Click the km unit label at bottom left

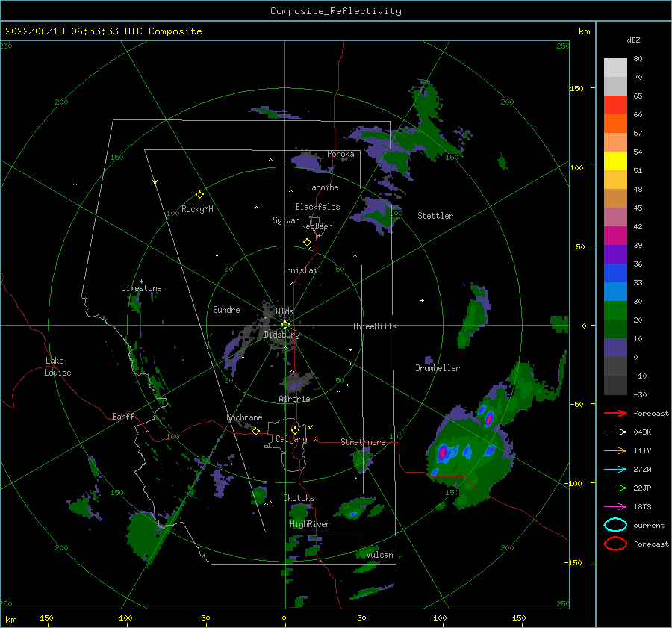(x=11, y=620)
